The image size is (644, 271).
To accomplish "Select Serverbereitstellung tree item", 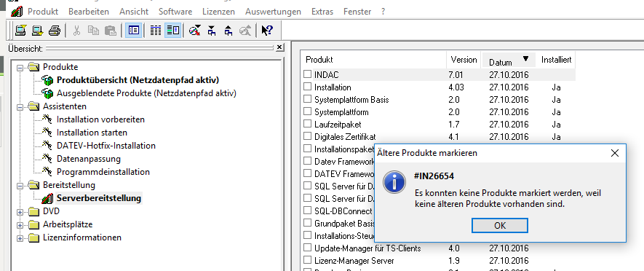I will point(99,198).
